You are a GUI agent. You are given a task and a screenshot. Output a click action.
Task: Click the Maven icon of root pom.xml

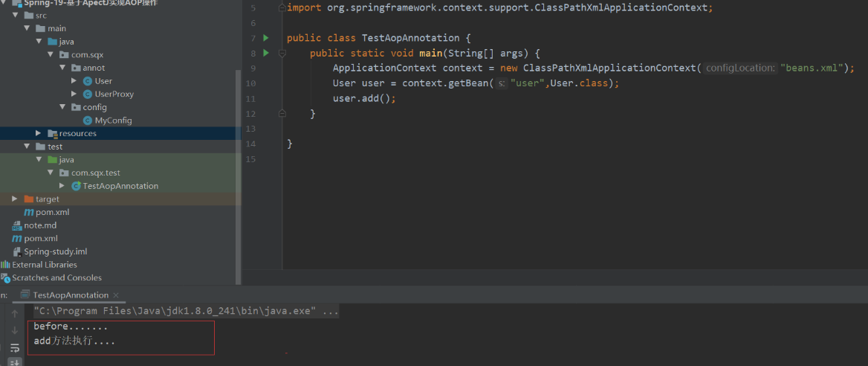[17, 239]
